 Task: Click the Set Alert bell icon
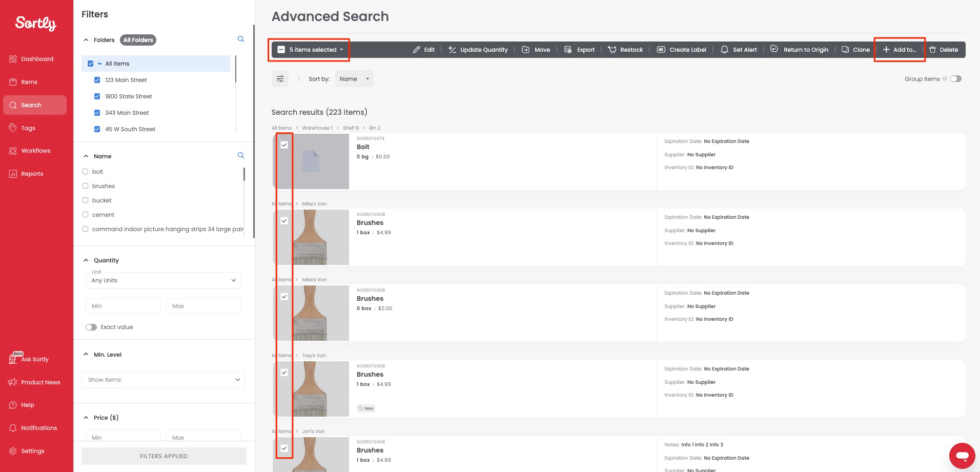[724, 50]
